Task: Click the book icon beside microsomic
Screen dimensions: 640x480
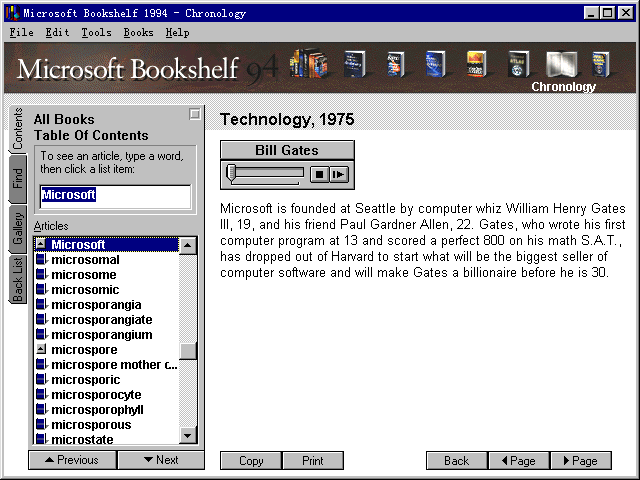Action: tap(41, 289)
